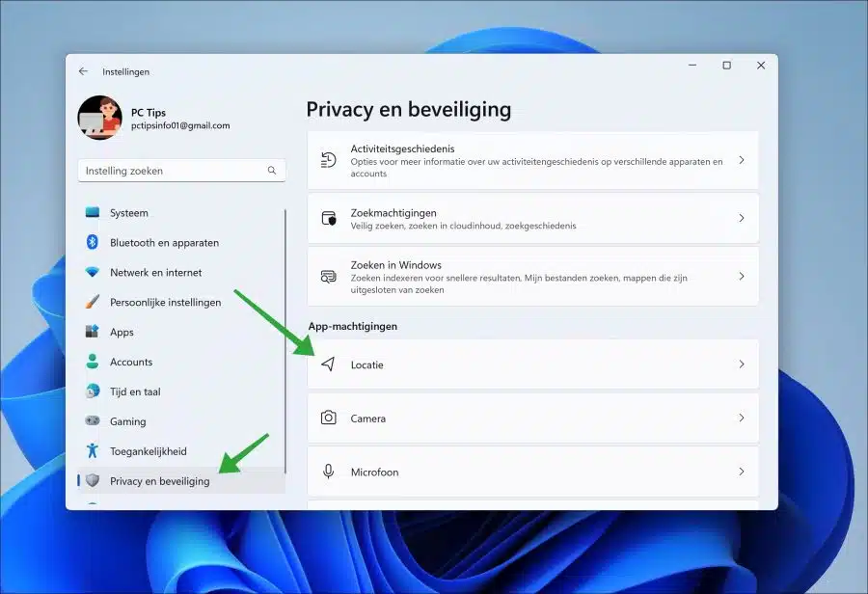The width and height of the screenshot is (868, 594).
Task: Click the Zoeken in Windows icon
Action: click(328, 276)
